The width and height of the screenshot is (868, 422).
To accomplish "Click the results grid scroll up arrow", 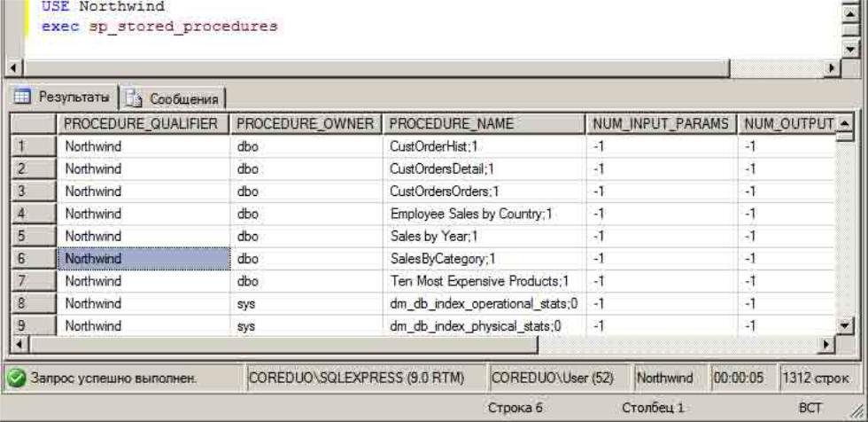I will click(845, 121).
